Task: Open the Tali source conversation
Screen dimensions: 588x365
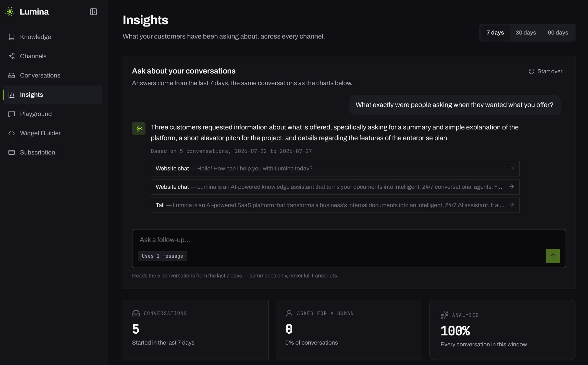Action: coord(335,205)
